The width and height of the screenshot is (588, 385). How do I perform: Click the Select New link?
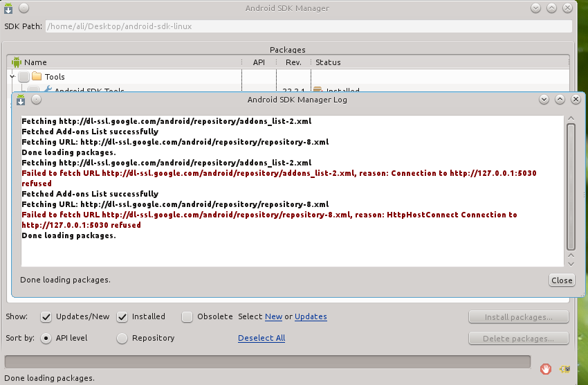coord(273,317)
